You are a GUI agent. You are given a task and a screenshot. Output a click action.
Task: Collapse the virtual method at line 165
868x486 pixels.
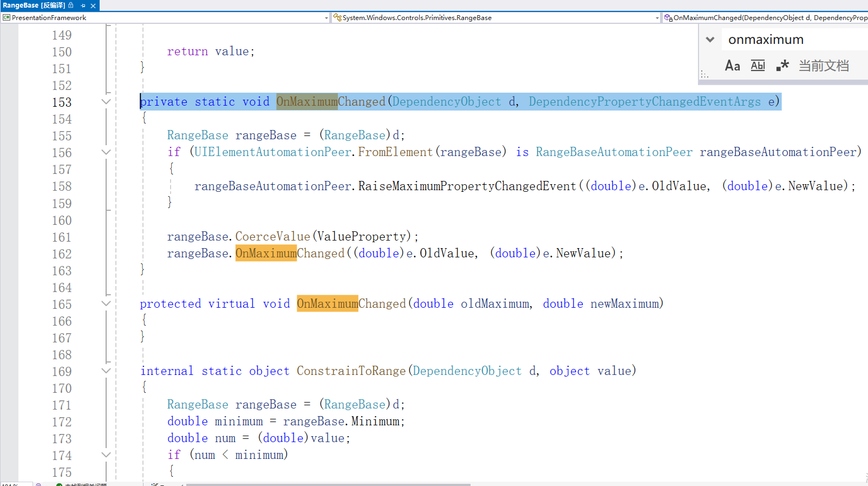[x=106, y=304]
